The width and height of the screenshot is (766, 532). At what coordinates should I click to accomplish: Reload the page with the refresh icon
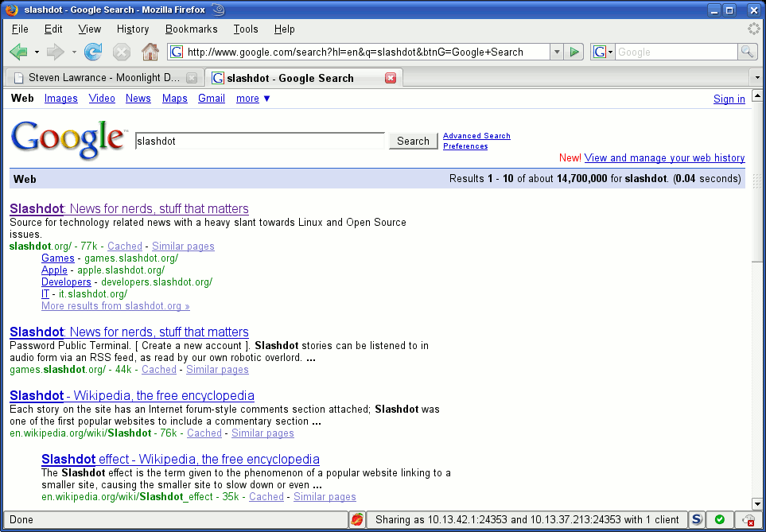(x=93, y=52)
